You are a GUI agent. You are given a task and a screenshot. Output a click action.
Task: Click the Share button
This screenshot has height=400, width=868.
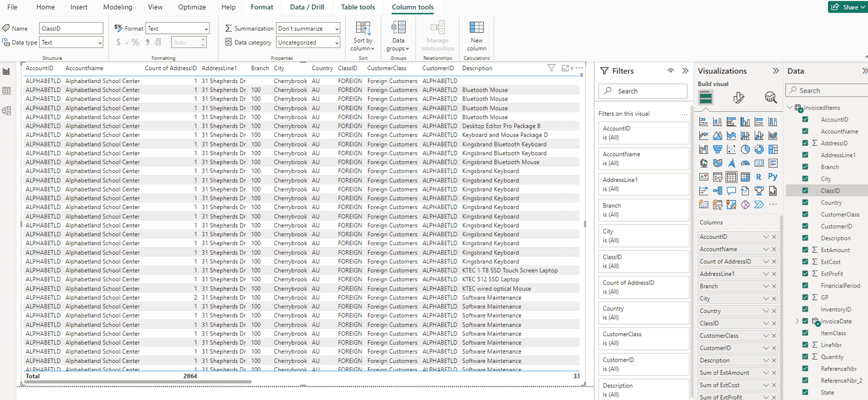847,7
